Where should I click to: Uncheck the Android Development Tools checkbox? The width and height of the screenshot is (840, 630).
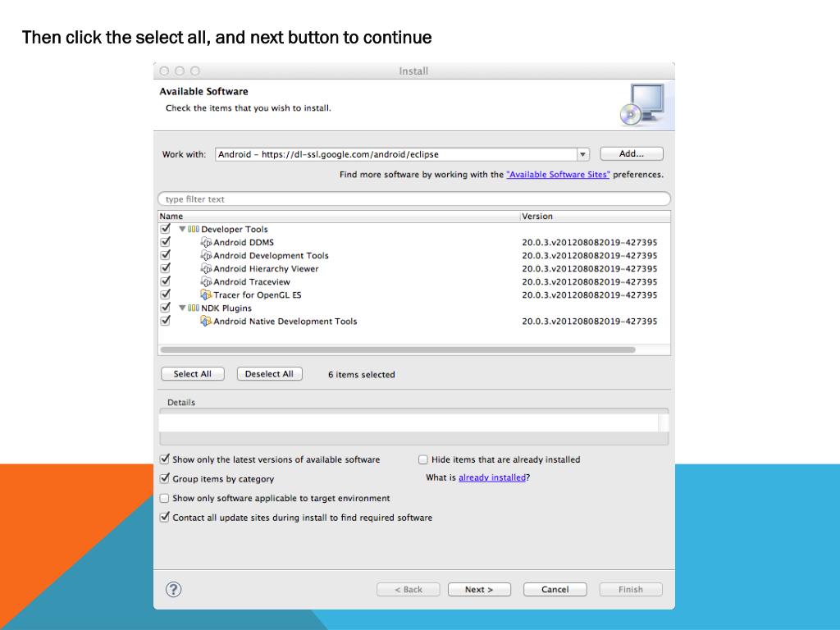(x=165, y=255)
